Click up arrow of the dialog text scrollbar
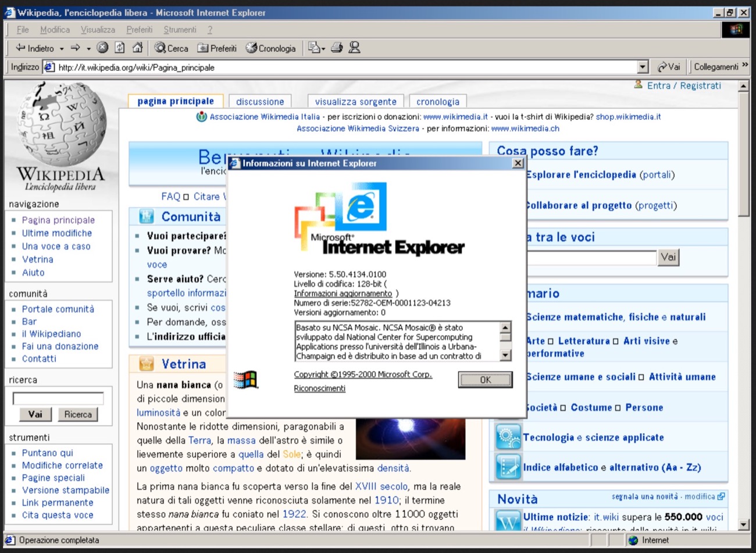The height and width of the screenshot is (553, 756). tap(505, 327)
